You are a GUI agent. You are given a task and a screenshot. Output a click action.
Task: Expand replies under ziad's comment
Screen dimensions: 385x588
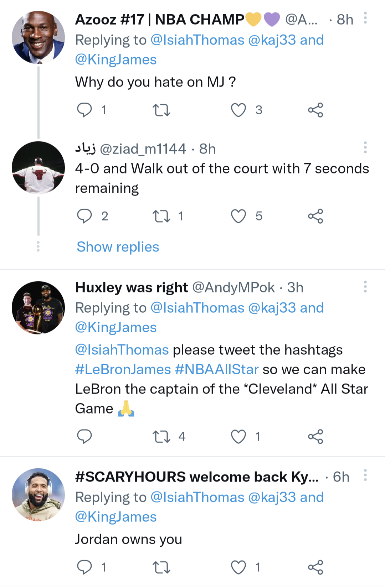pos(118,246)
